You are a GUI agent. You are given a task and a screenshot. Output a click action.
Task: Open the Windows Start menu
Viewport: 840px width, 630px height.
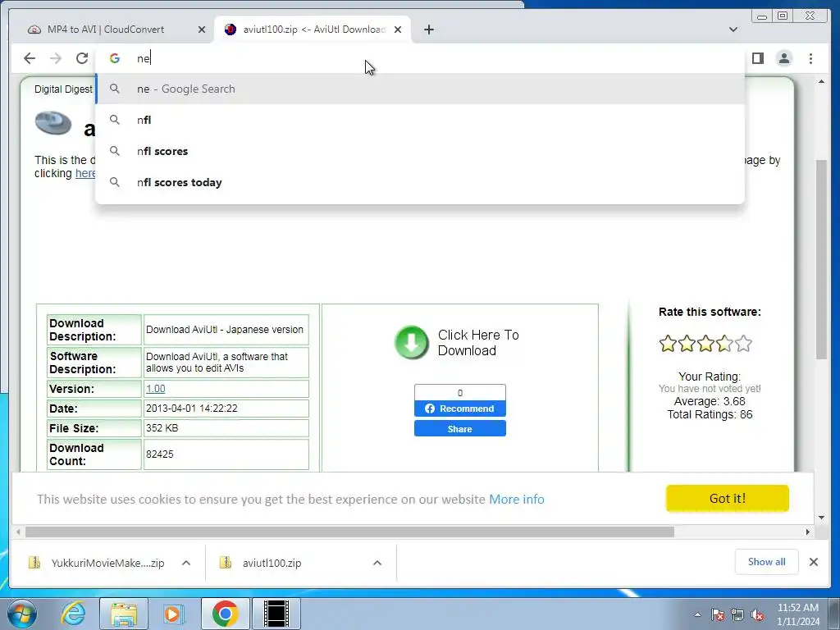click(x=22, y=614)
